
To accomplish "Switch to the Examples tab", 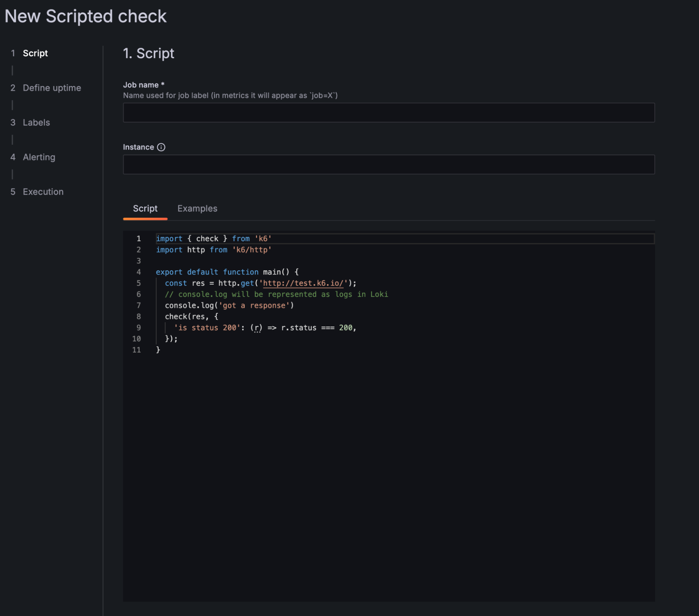I will pos(197,208).
